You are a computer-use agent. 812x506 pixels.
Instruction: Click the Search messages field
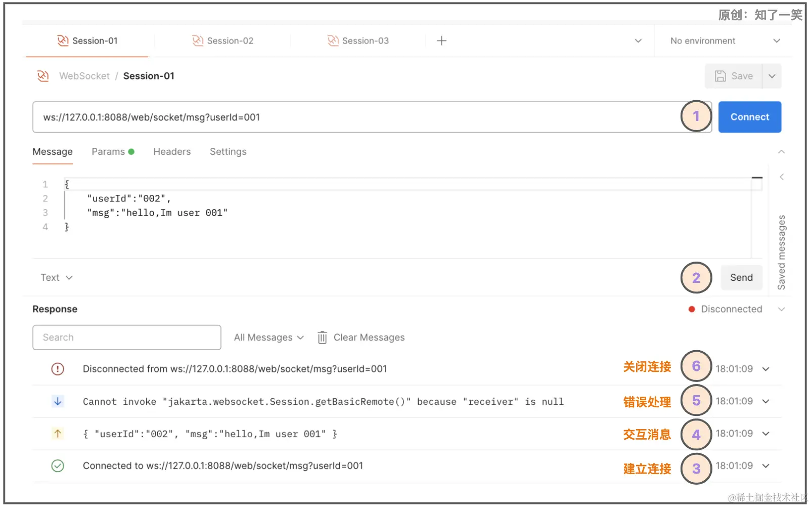pyautogui.click(x=127, y=338)
